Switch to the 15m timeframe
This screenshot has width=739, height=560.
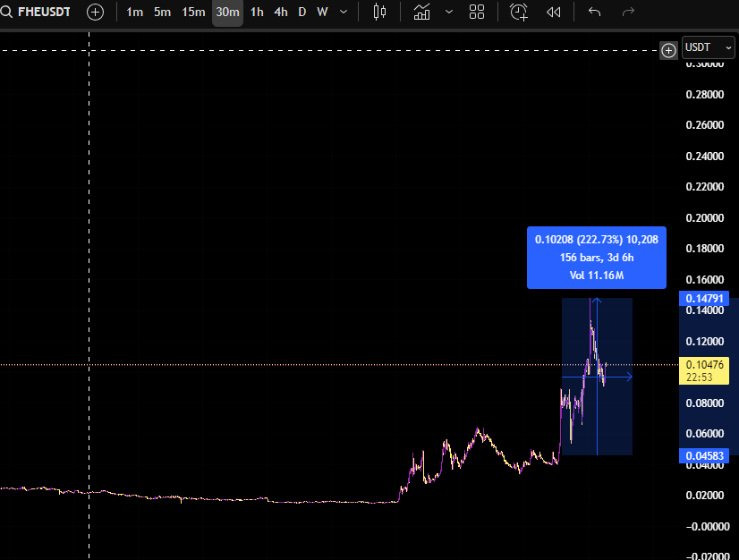click(x=193, y=13)
